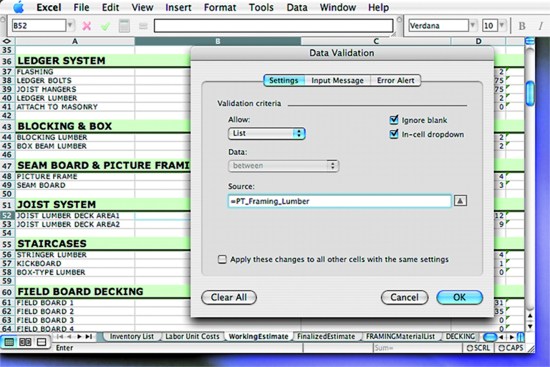Open the Edit menu
This screenshot has height=367, width=550.
(x=110, y=7)
